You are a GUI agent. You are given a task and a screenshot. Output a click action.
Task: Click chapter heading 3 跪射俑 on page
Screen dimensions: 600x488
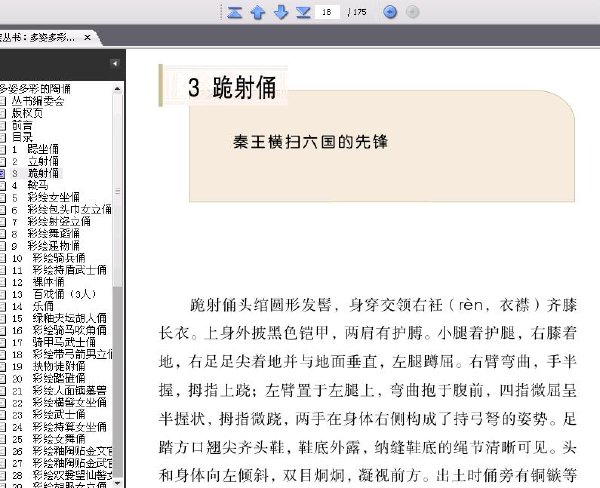[232, 87]
